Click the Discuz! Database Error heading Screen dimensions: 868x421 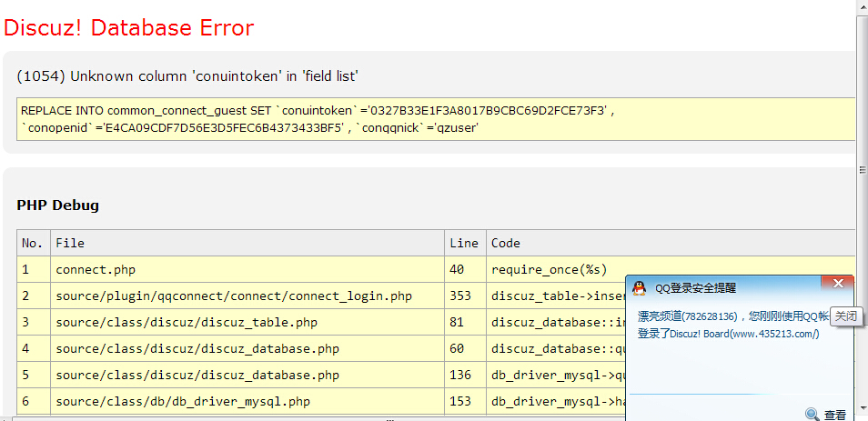(x=129, y=27)
